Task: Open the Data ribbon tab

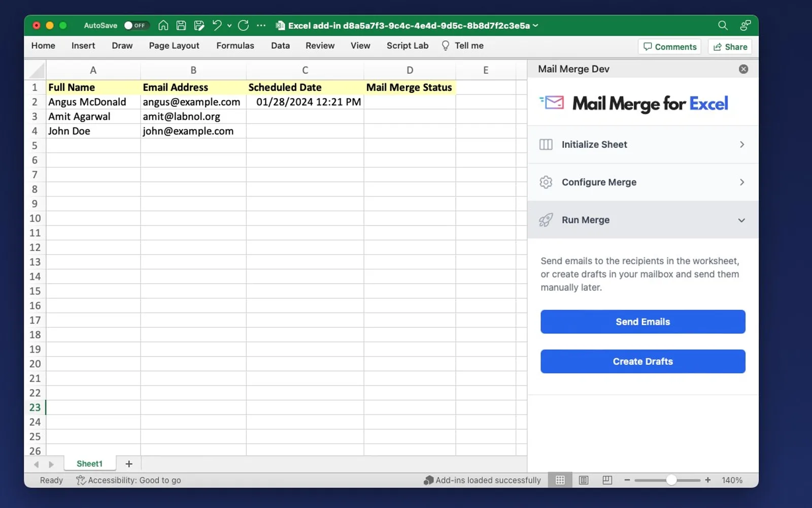Action: pos(280,46)
